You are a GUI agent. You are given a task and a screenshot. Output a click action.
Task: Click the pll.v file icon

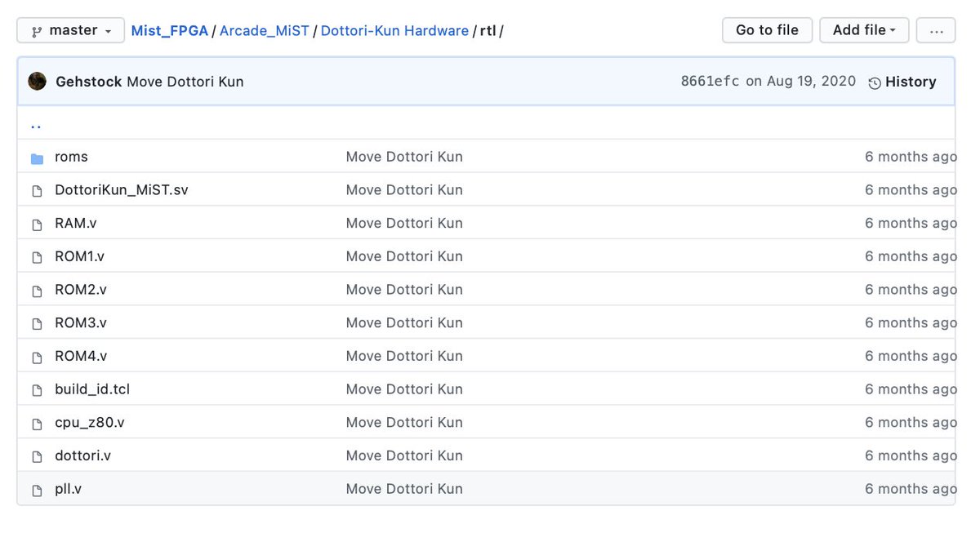pyautogui.click(x=37, y=491)
